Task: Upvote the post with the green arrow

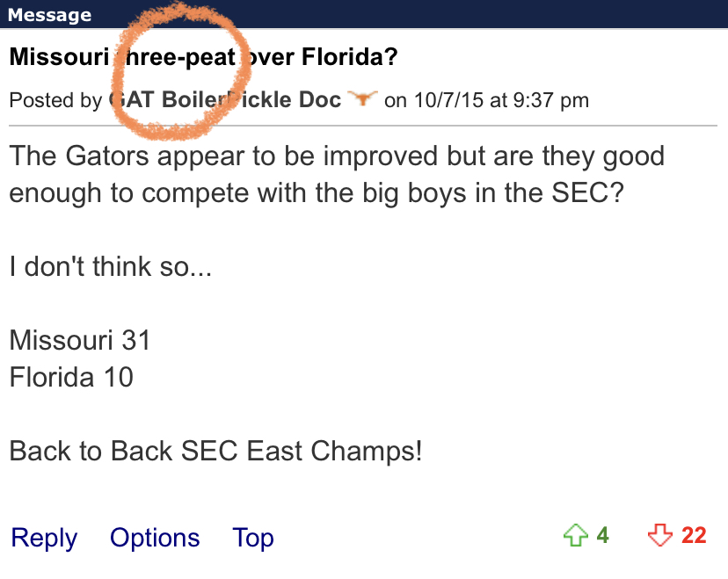Action: 575,535
